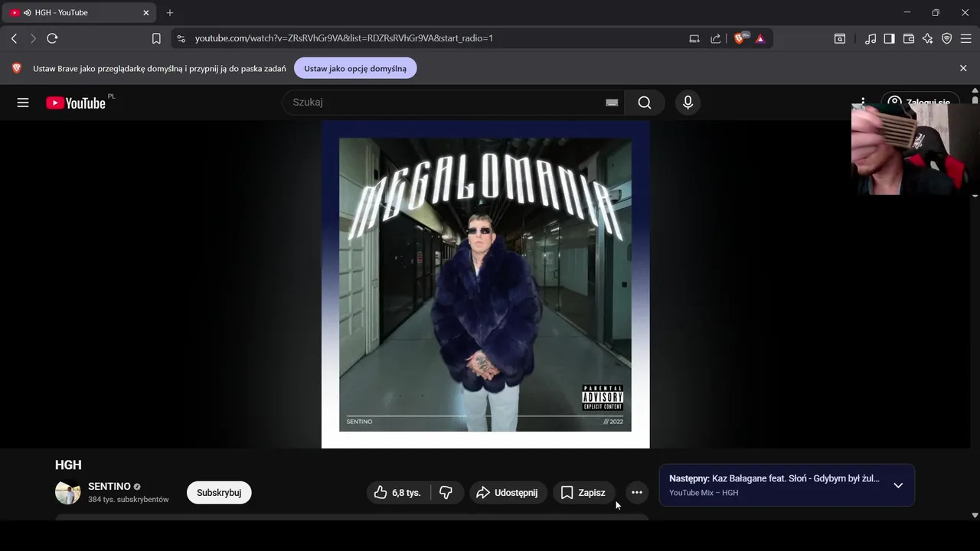Start voice search with microphone
980x551 pixels.
688,103
